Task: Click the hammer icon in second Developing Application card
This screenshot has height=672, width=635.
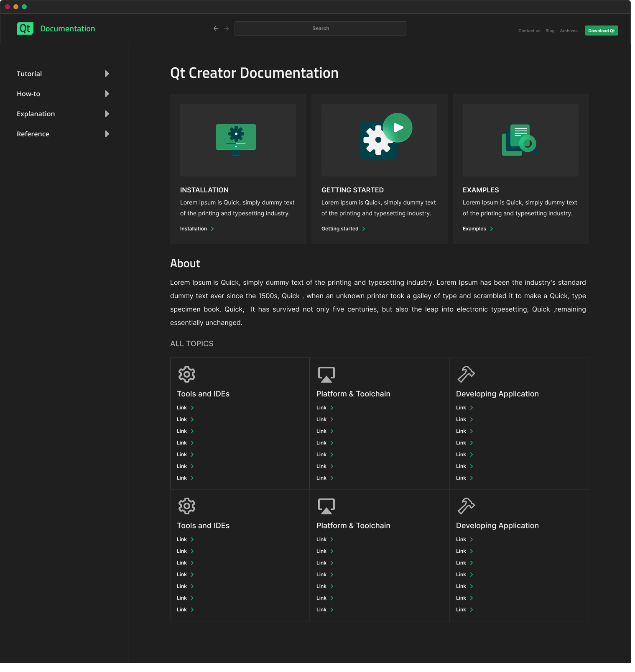Action: 466,506
